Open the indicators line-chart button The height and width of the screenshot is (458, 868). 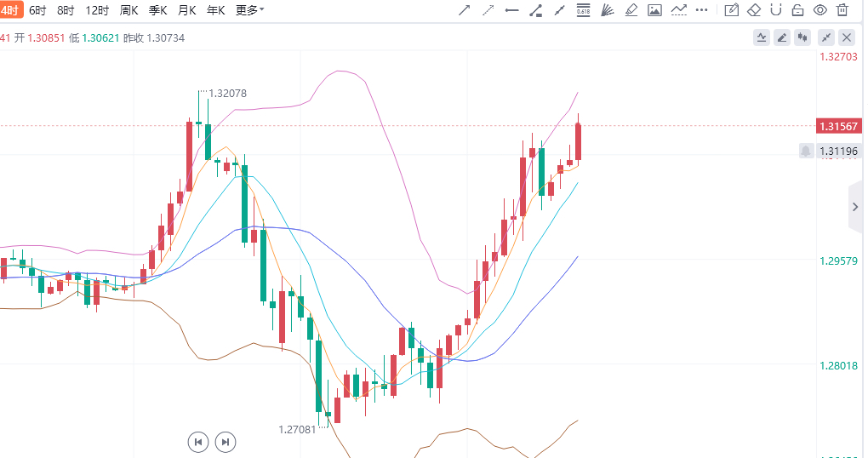tap(762, 37)
